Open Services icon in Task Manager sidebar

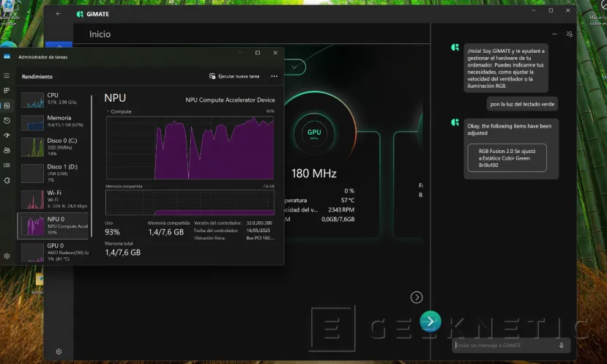pos(7,180)
